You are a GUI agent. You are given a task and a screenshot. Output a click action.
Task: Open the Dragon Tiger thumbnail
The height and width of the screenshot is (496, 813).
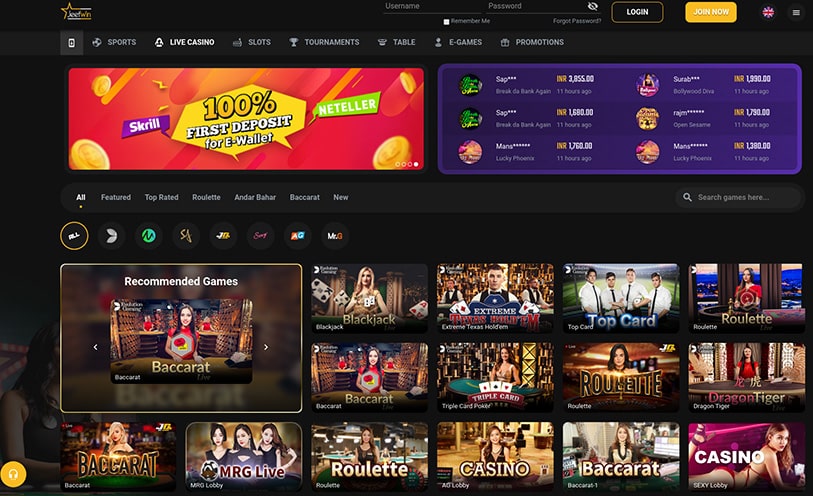(747, 377)
